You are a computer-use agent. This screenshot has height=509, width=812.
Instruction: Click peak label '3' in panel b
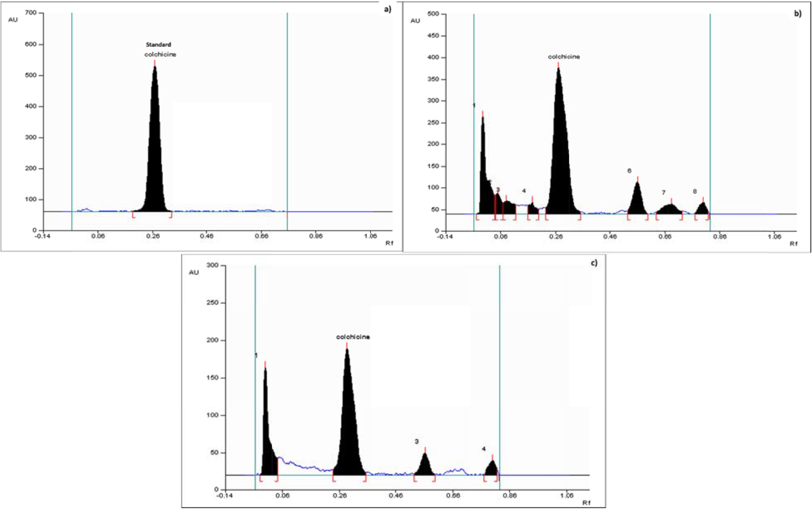click(498, 190)
